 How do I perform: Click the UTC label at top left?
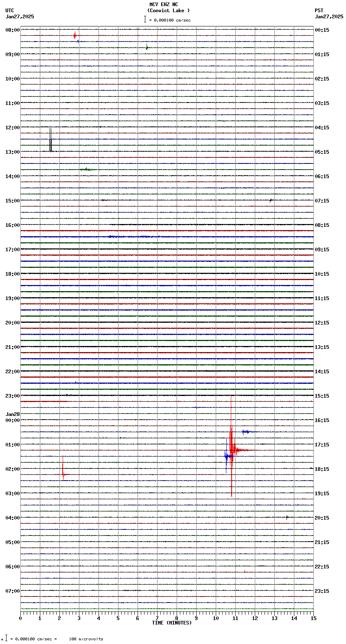click(10, 11)
